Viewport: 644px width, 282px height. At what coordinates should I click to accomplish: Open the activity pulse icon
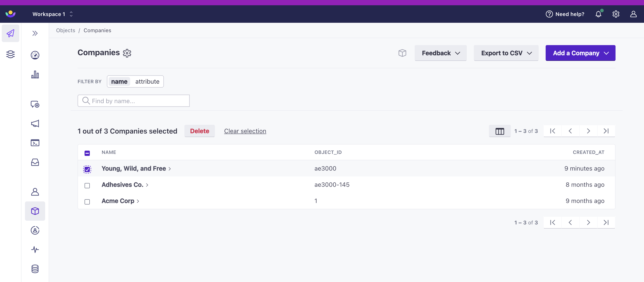35,249
